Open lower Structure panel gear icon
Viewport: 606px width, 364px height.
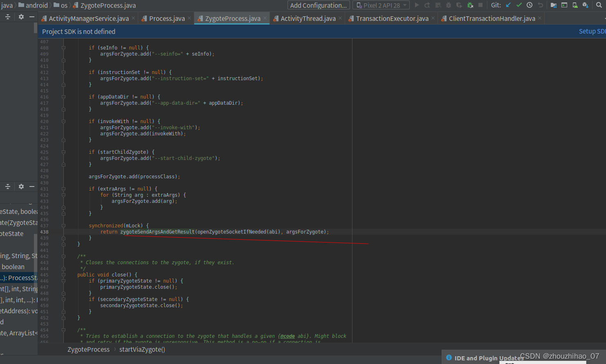[x=21, y=186]
